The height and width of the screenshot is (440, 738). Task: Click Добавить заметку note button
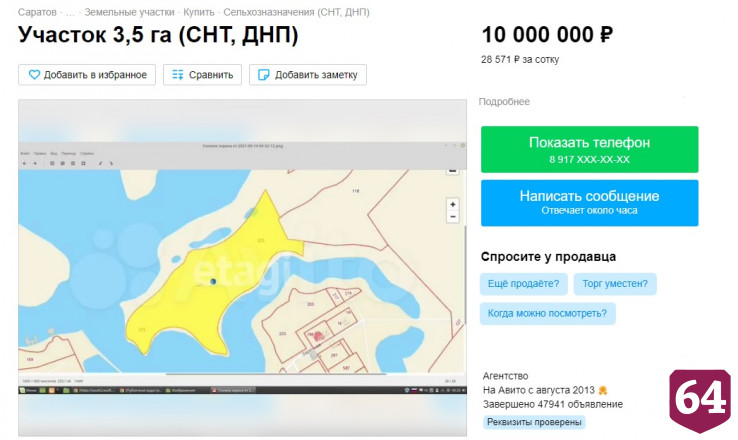308,75
